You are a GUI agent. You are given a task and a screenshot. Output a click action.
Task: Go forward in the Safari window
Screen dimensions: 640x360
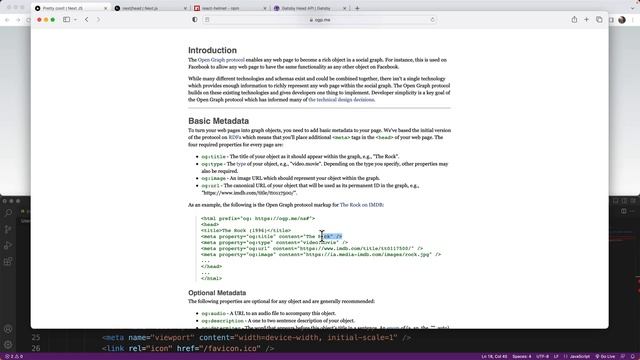click(98, 20)
